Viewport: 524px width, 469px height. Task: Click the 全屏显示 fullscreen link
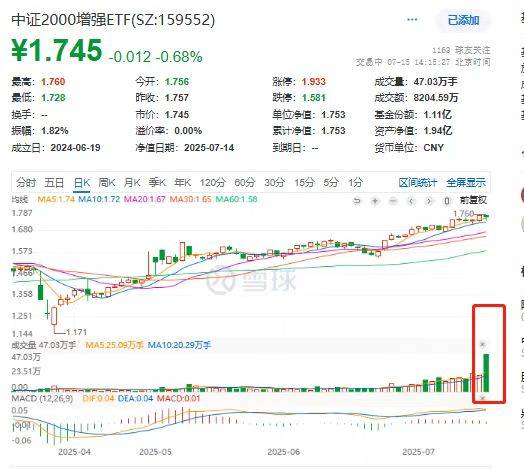[466, 183]
